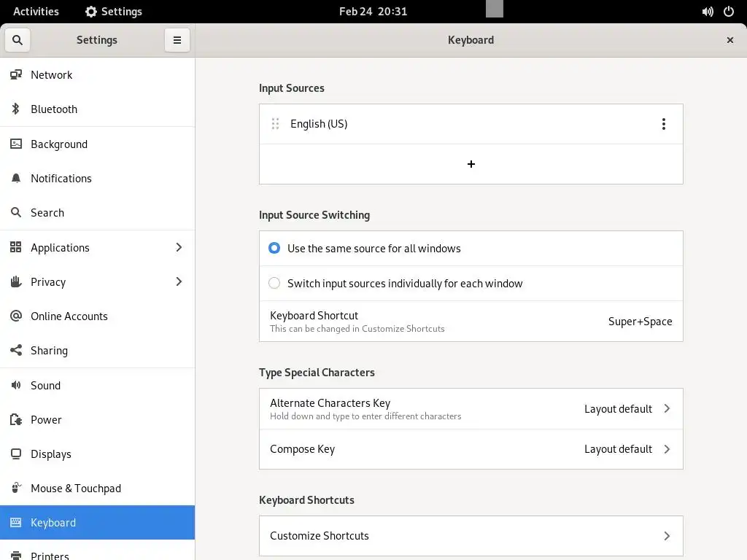Open the hamburger menu in Settings header

tap(177, 40)
